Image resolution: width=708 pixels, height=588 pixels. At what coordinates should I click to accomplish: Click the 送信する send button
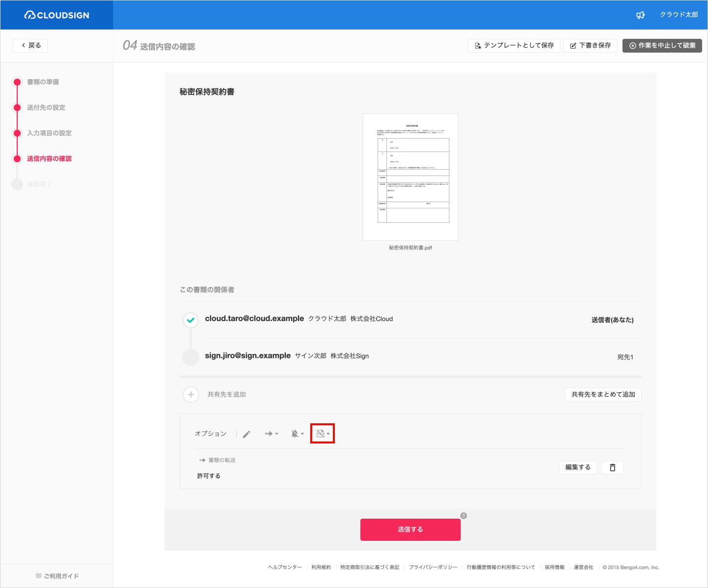(411, 529)
